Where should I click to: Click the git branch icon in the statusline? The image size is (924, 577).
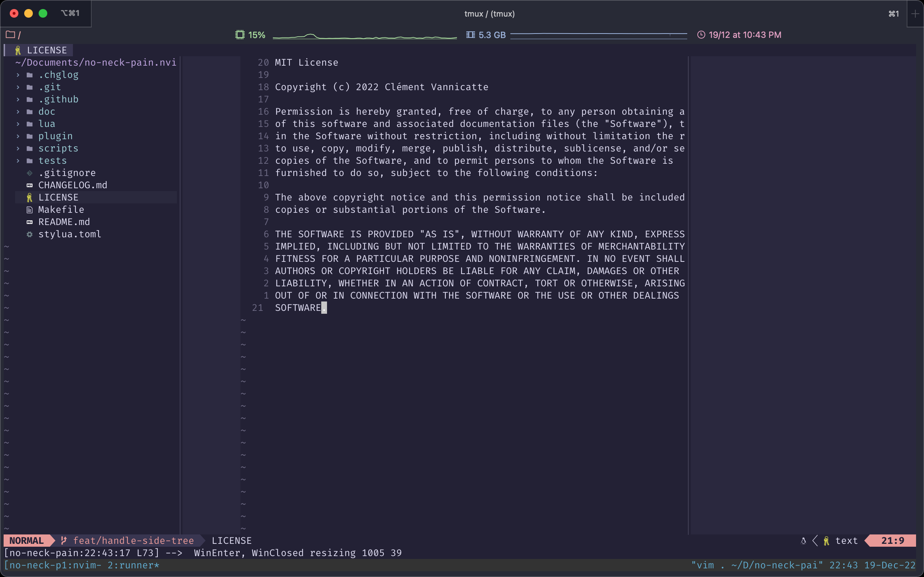click(x=64, y=540)
